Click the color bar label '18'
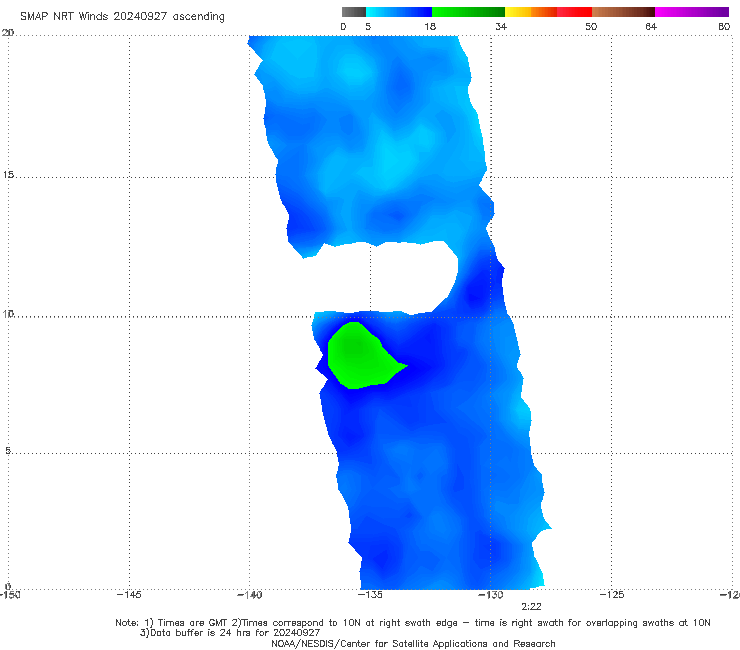The image size is (740, 650). (430, 26)
